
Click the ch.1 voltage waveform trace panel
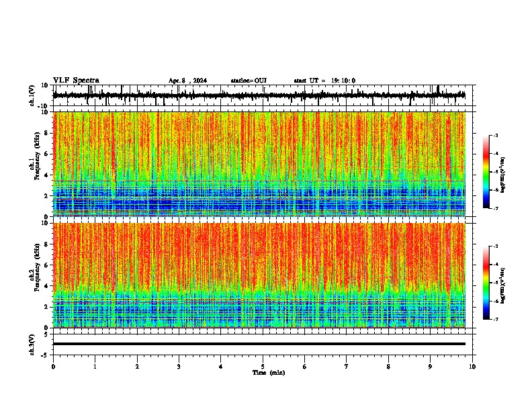[x=264, y=95]
